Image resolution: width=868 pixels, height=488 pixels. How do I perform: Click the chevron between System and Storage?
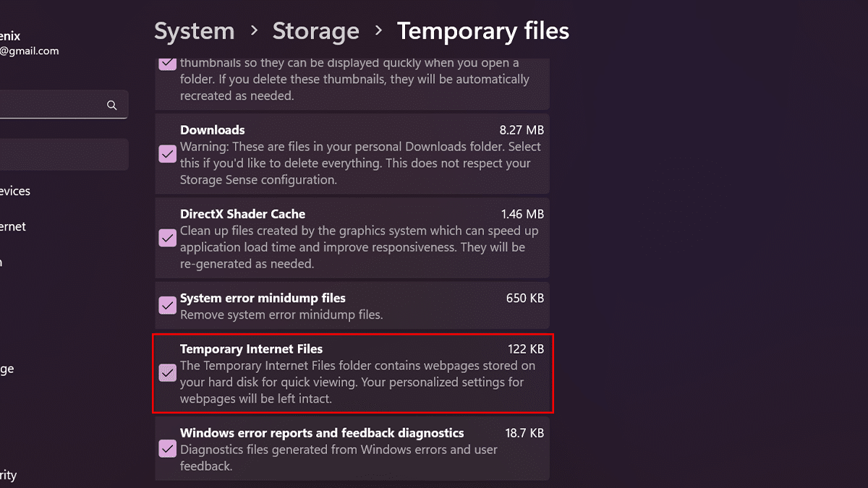click(254, 31)
